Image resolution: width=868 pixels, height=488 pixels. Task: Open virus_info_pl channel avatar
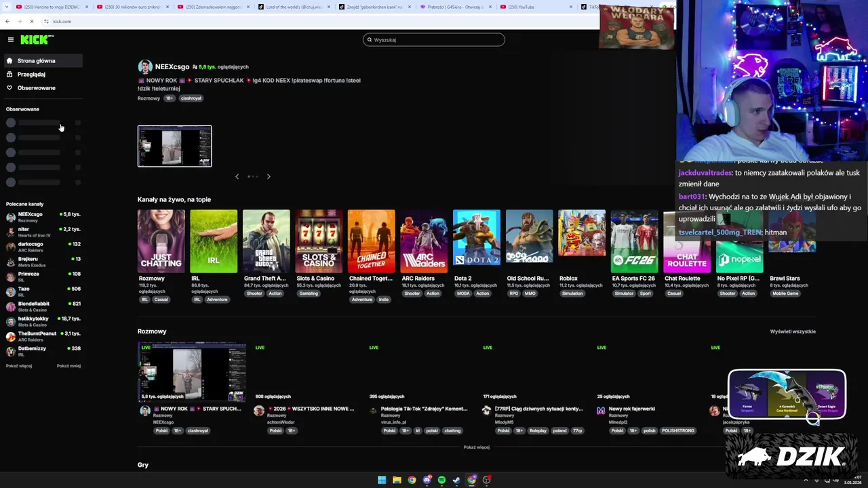pyautogui.click(x=373, y=411)
